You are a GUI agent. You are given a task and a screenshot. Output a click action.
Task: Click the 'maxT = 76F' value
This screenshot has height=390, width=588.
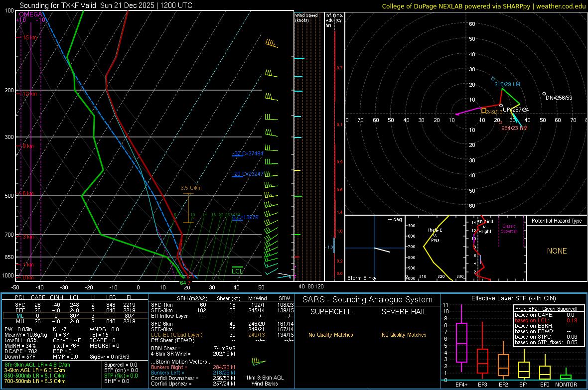coord(66,346)
